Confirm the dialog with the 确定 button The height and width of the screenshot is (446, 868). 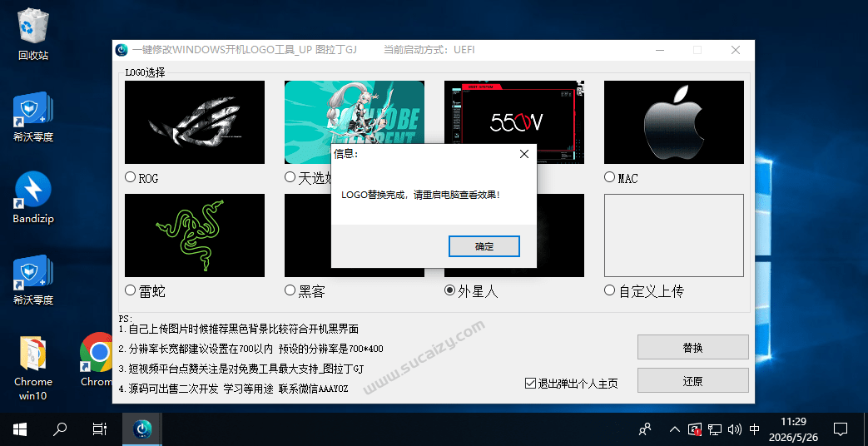(484, 246)
